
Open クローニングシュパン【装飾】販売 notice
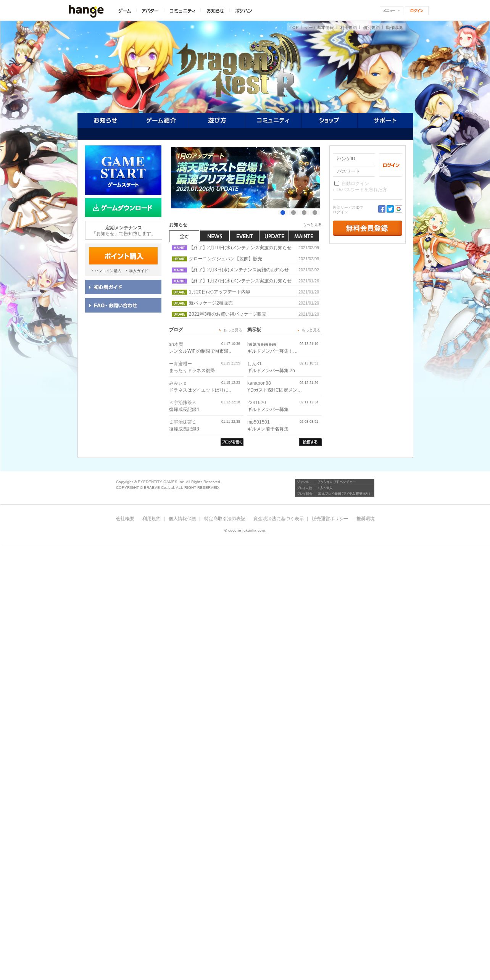pyautogui.click(x=226, y=259)
